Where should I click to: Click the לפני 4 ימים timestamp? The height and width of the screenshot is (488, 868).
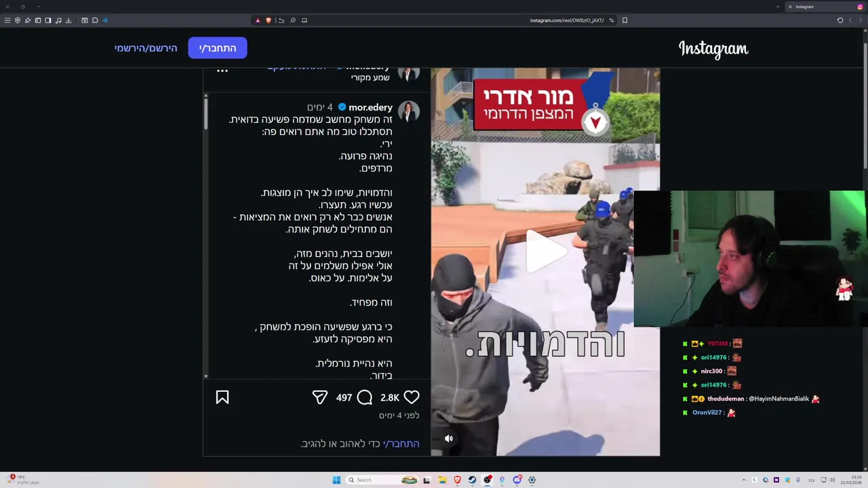[x=399, y=415]
